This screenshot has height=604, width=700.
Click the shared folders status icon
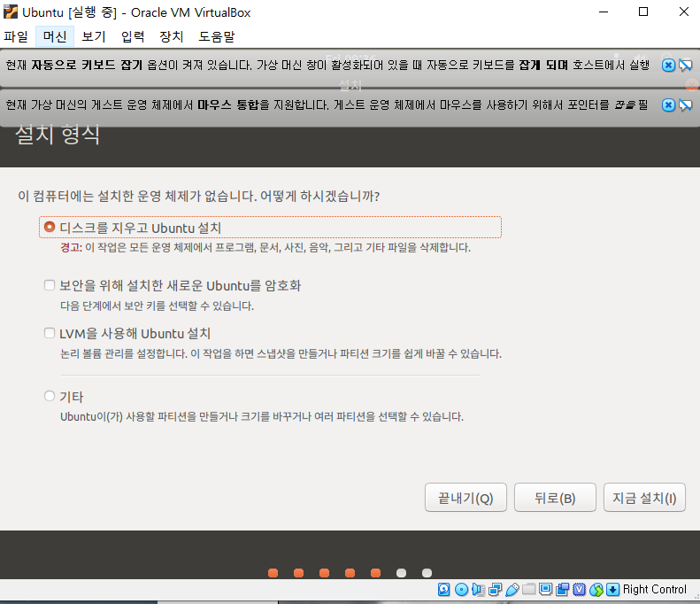point(528,589)
